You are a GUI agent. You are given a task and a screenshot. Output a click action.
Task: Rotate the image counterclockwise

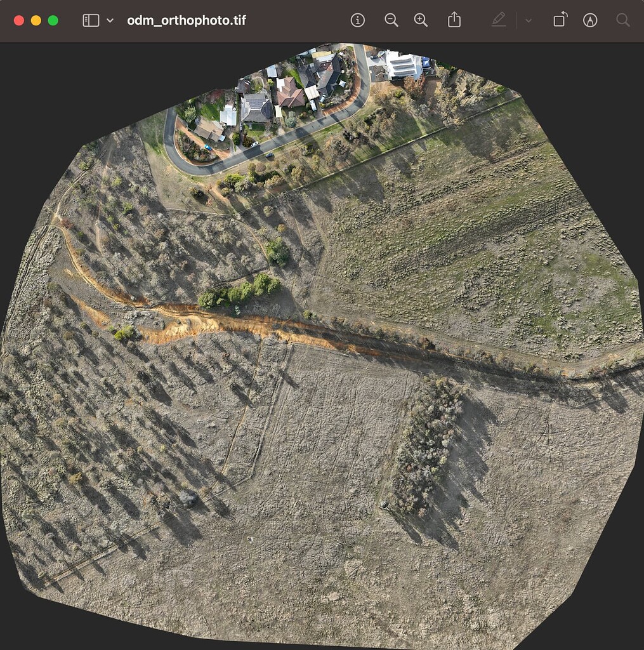point(559,20)
